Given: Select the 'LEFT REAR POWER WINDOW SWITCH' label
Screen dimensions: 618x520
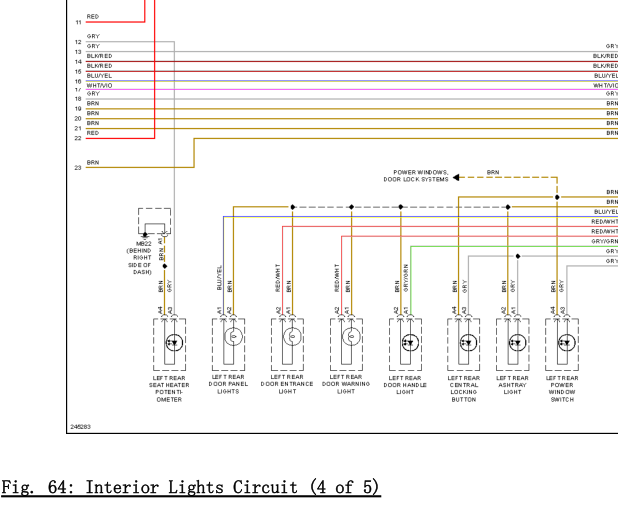Looking at the screenshot, I should point(562,389).
